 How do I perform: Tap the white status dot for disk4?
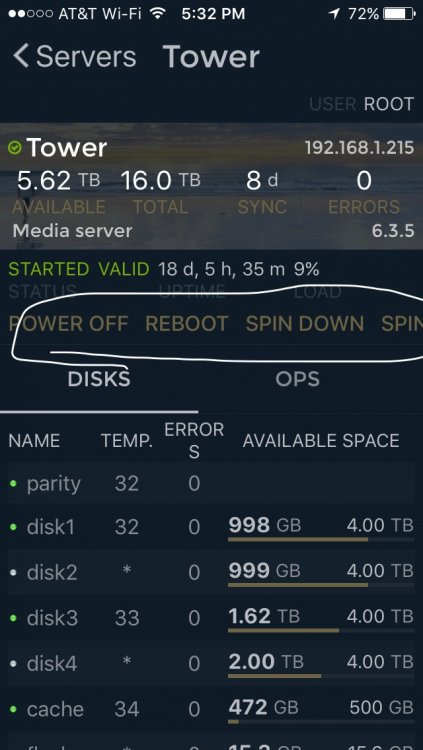[13, 663]
